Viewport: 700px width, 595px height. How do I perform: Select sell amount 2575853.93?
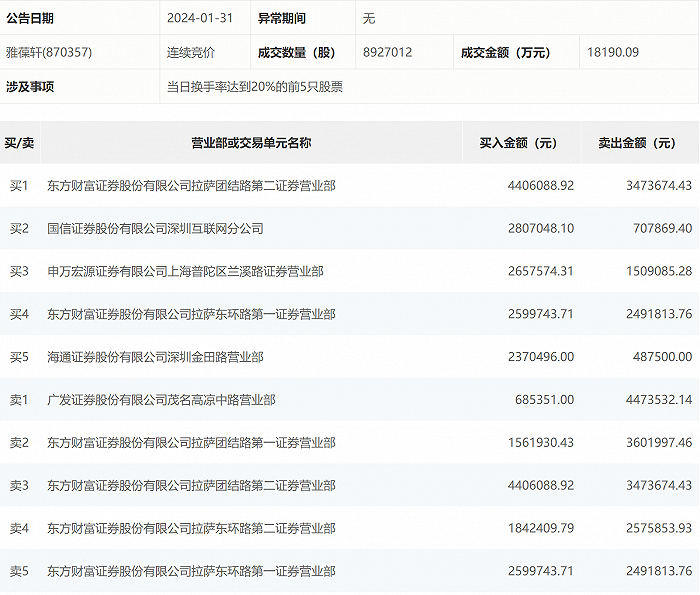tap(659, 528)
